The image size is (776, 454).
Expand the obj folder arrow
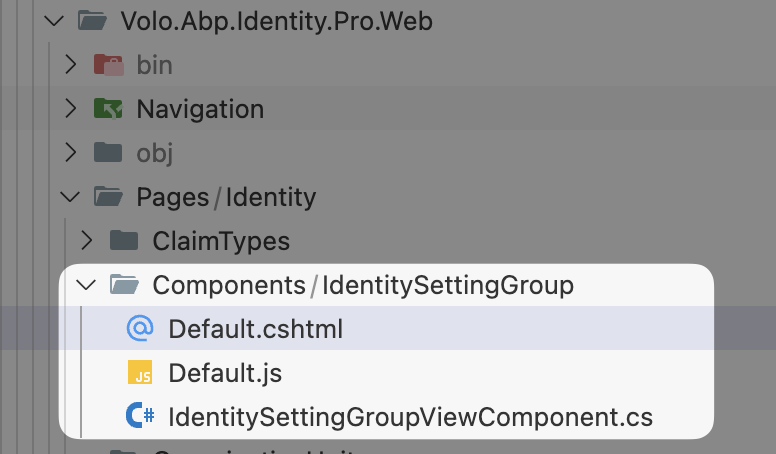point(70,153)
